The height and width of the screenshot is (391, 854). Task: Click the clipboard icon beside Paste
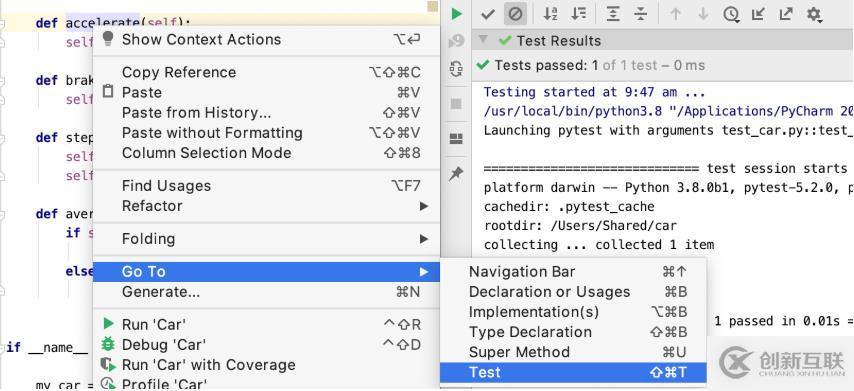pyautogui.click(x=108, y=91)
